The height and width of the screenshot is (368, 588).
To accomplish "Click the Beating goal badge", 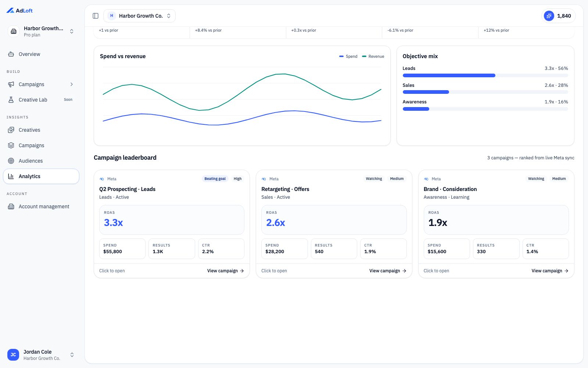I will 215,179.
